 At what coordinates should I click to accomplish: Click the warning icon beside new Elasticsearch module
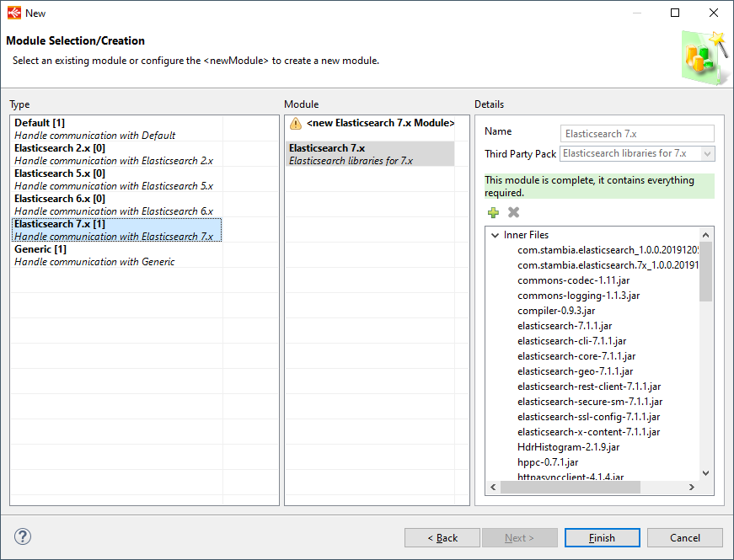pos(296,124)
